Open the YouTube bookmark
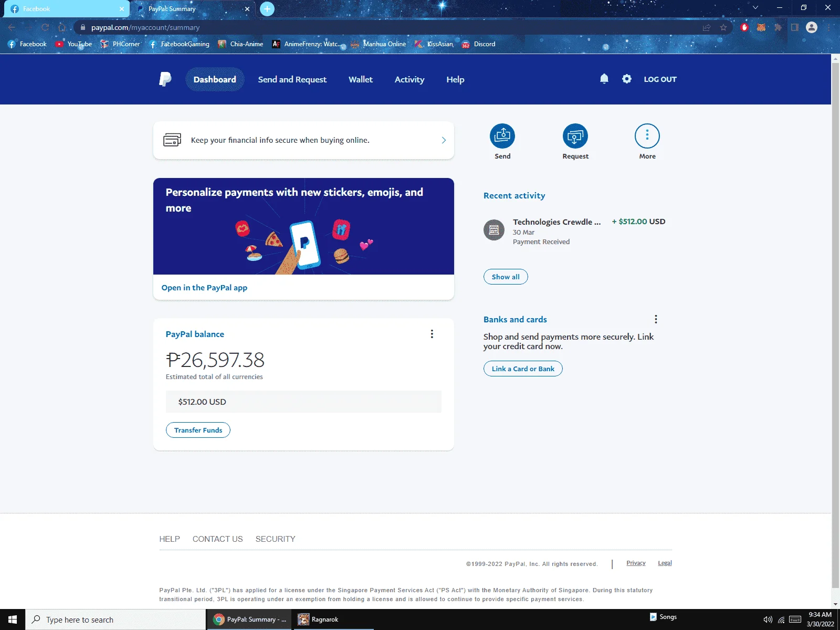The height and width of the screenshot is (630, 840). pyautogui.click(x=73, y=44)
